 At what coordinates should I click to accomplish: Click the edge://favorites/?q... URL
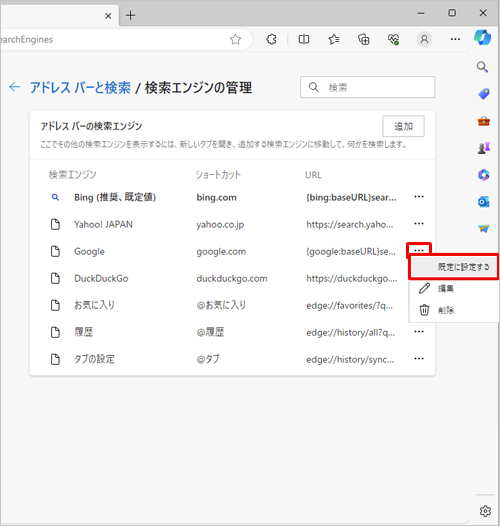[349, 306]
